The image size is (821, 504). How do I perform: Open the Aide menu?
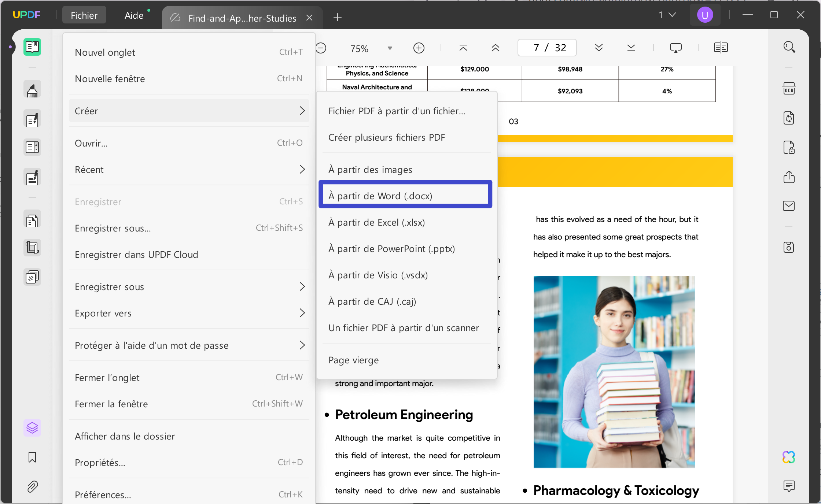[134, 15]
